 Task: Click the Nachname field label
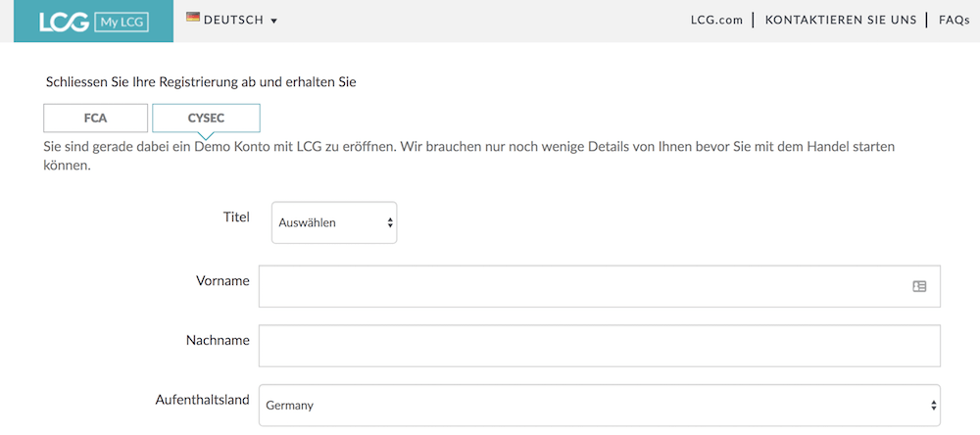tap(218, 340)
